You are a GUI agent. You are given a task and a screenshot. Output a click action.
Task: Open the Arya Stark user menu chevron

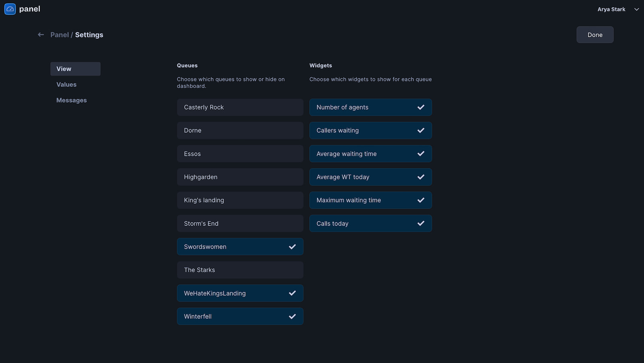click(636, 9)
